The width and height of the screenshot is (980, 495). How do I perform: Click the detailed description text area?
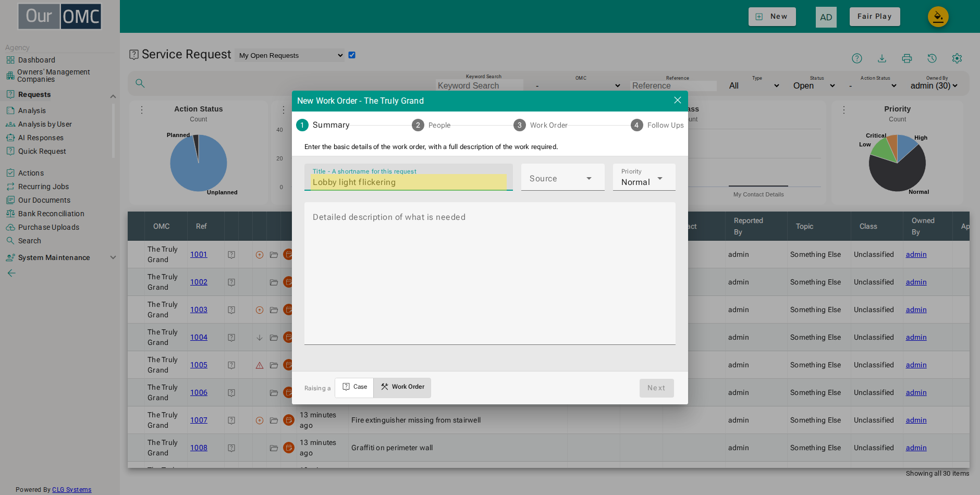[x=490, y=274]
